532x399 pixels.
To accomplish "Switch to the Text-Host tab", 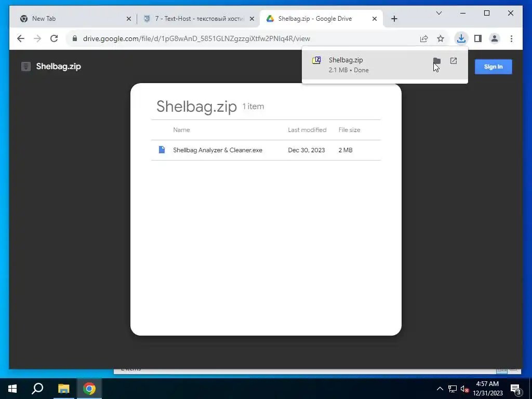I will point(199,19).
